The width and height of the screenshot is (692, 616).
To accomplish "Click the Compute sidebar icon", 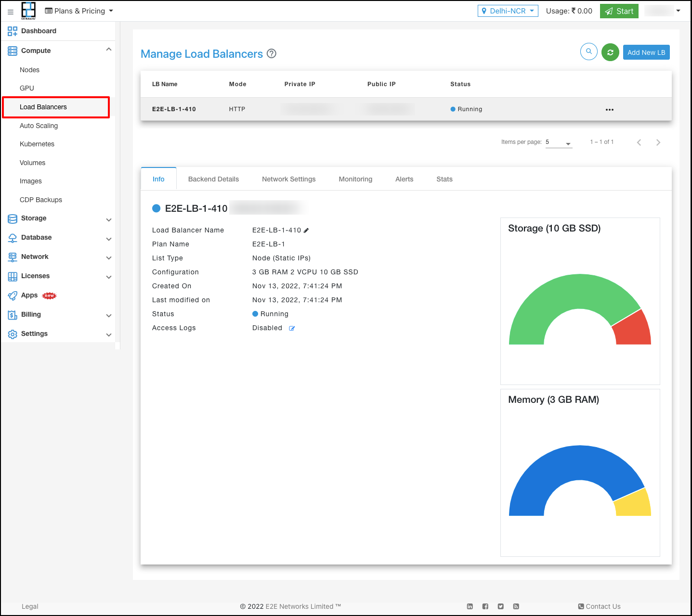I will (13, 51).
